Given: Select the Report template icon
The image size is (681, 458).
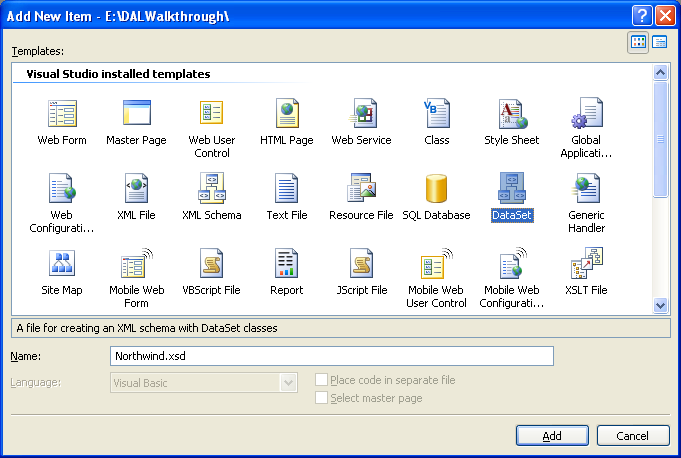Looking at the screenshot, I should (x=287, y=263).
